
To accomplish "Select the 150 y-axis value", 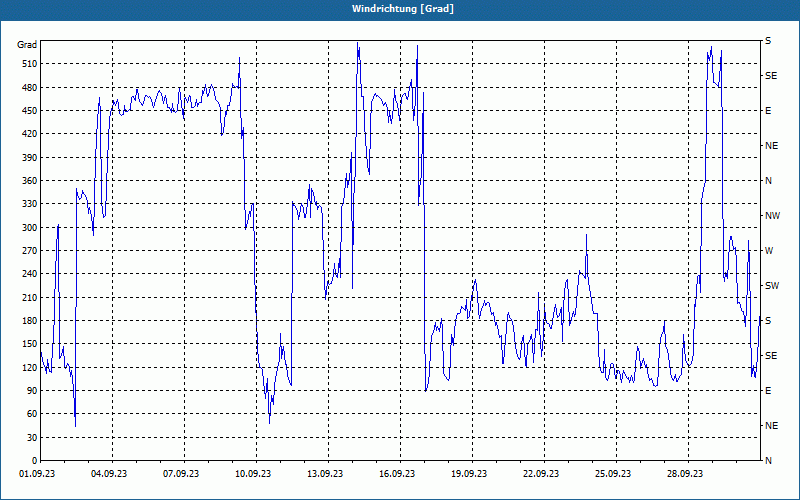I will coord(30,344).
